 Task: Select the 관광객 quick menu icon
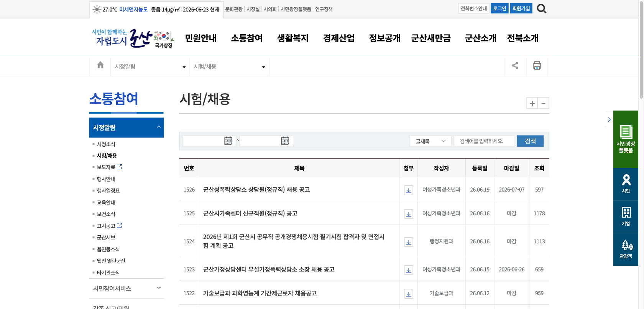click(x=626, y=250)
